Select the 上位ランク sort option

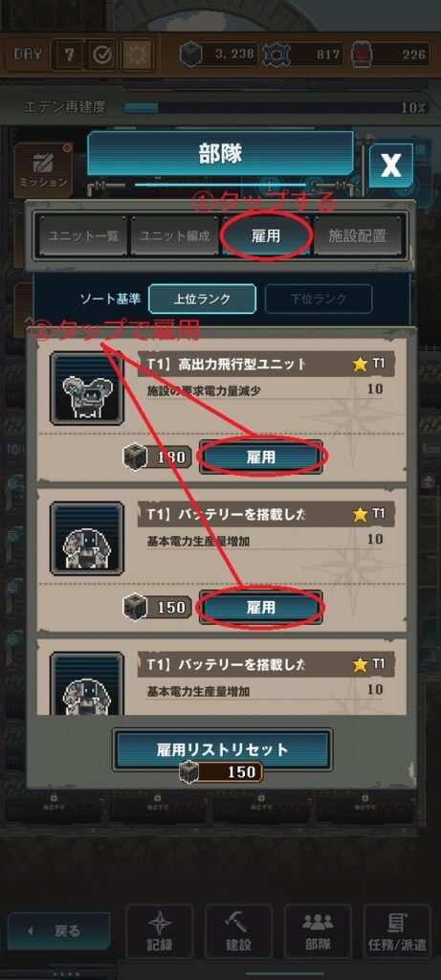[x=202, y=299]
